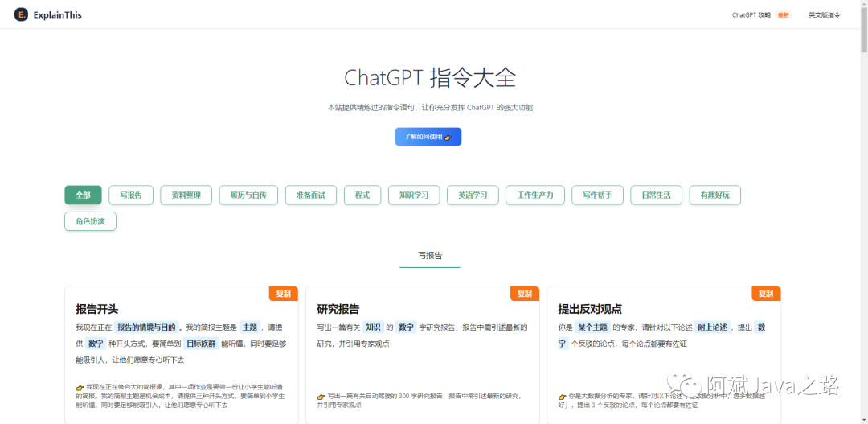Click the page vertical scrollbar
Image resolution: width=868 pixels, height=424 pixels.
pos(863,161)
